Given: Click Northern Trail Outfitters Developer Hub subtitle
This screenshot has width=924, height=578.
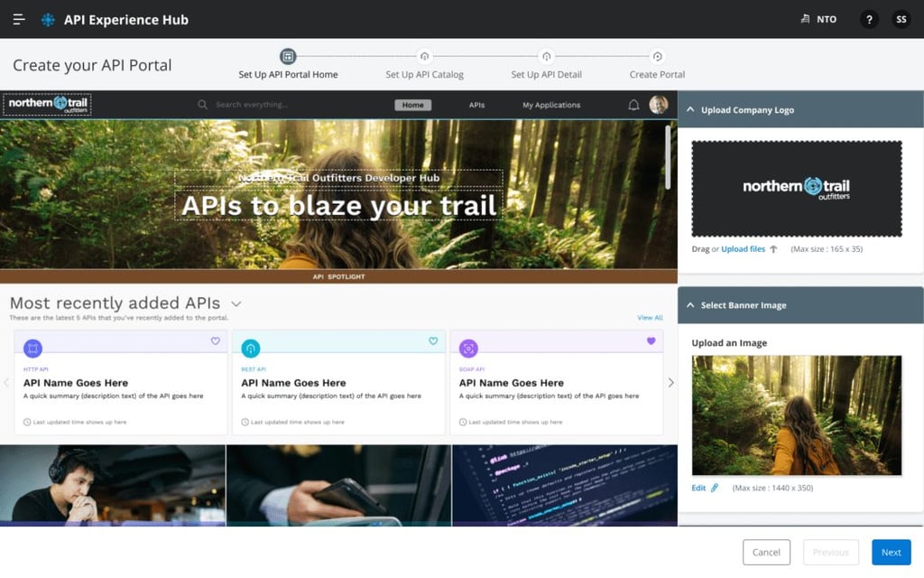Looking at the screenshot, I should pos(339,178).
